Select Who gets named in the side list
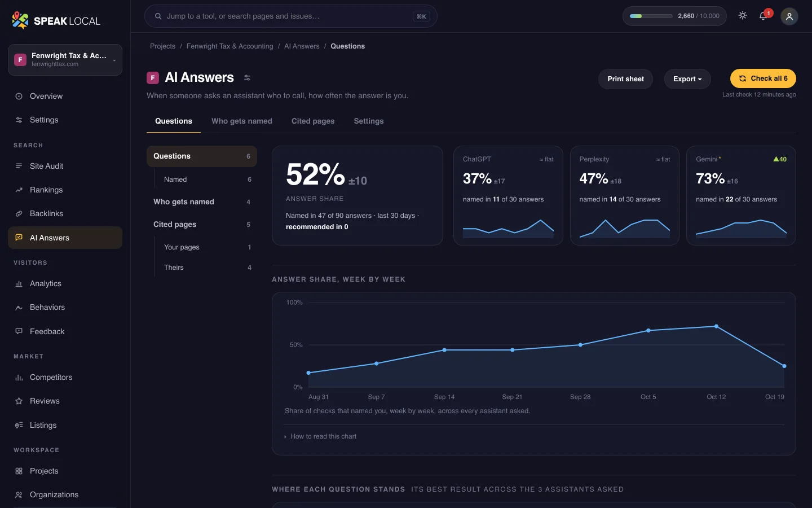This screenshot has height=508, width=812. [202, 202]
